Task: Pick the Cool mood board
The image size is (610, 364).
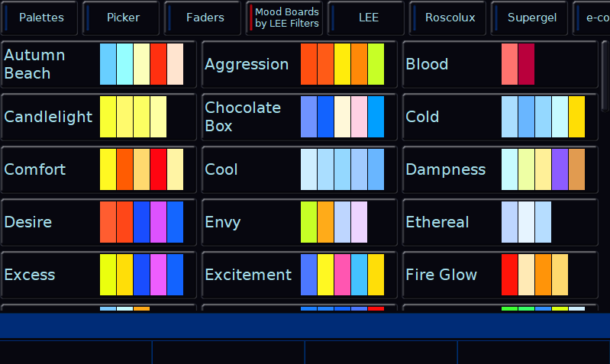Action: (x=299, y=169)
